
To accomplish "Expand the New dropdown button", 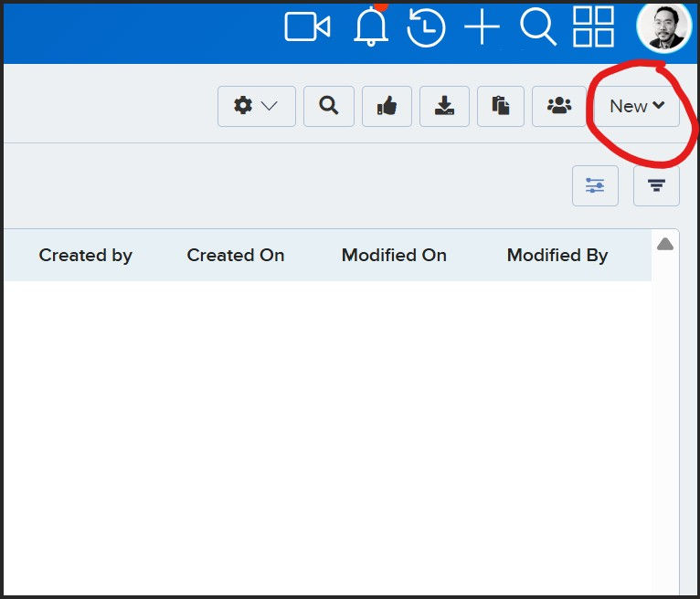I will click(637, 106).
